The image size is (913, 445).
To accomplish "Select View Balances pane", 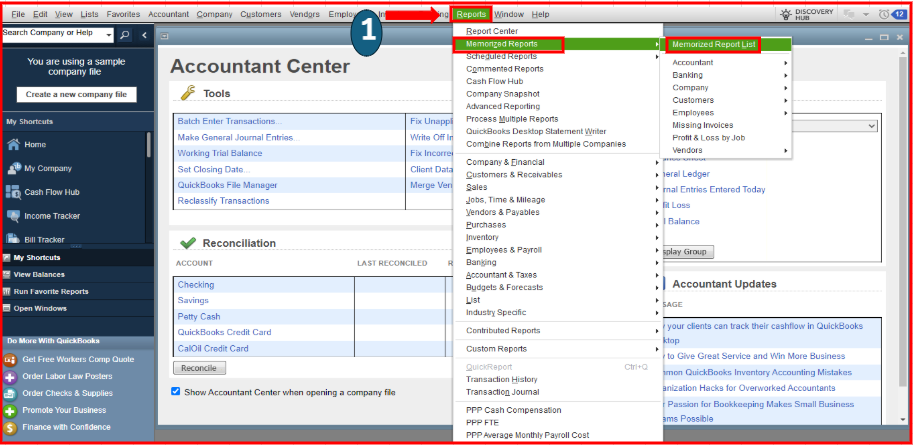I will (77, 274).
